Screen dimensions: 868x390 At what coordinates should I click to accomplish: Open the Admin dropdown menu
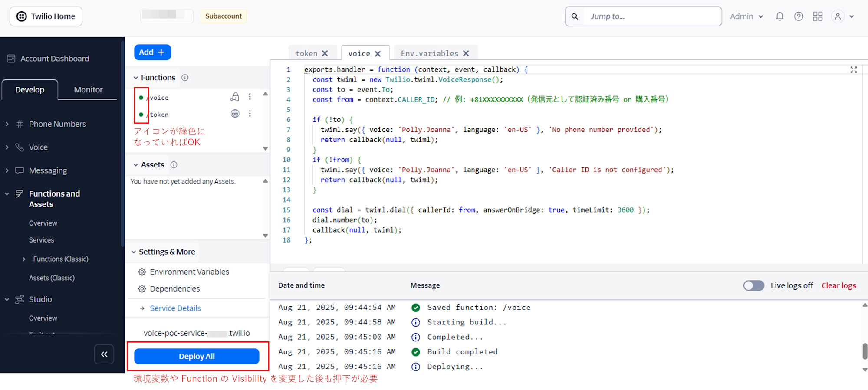click(x=746, y=16)
